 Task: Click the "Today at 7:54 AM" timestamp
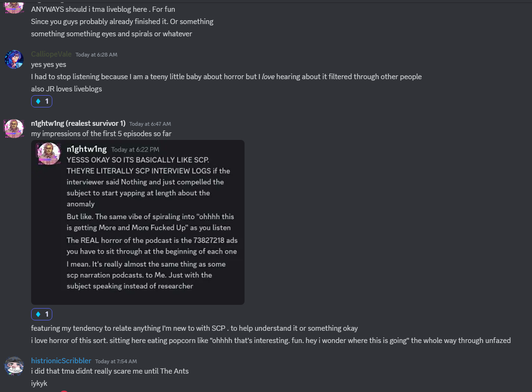(x=116, y=361)
